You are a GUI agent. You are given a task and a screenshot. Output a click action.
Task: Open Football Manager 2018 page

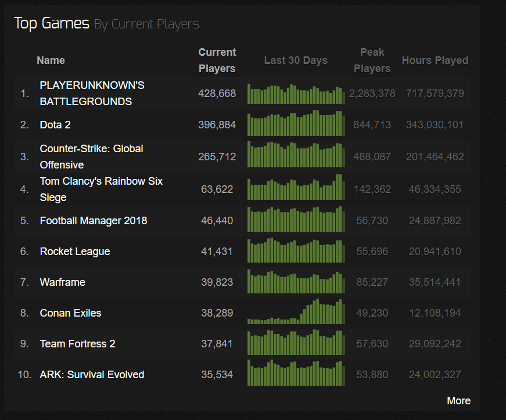click(x=94, y=221)
